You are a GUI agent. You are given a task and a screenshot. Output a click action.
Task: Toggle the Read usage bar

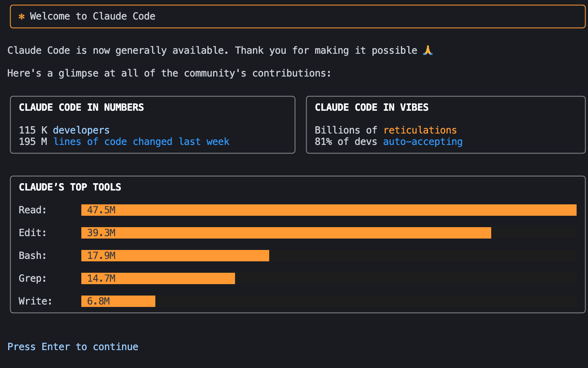tap(329, 210)
